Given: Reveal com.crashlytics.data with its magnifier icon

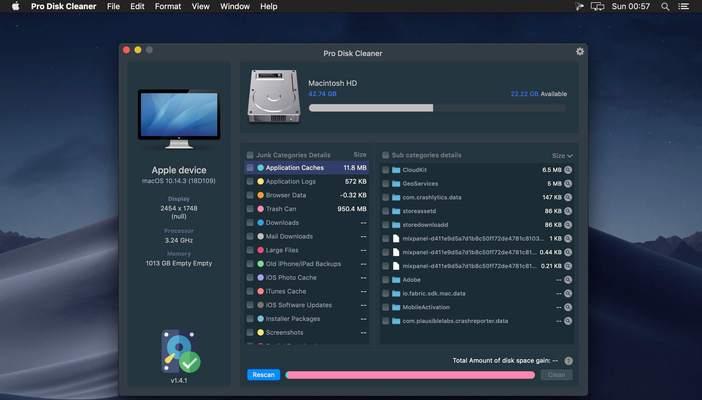Looking at the screenshot, I should coord(568,197).
